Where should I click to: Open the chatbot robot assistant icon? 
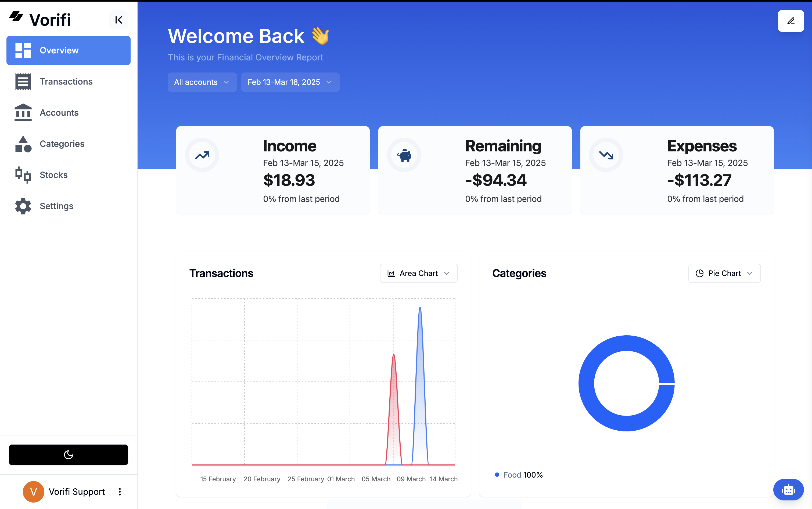point(788,489)
